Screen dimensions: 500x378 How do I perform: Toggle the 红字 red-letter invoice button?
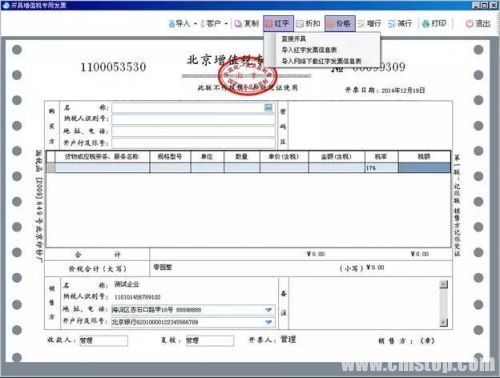click(x=278, y=24)
